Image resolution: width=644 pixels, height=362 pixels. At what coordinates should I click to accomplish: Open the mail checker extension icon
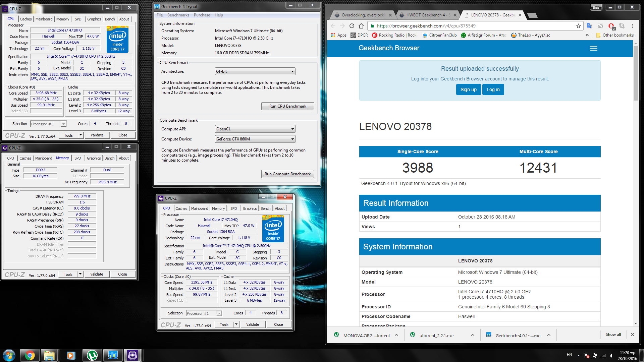pyautogui.click(x=600, y=26)
